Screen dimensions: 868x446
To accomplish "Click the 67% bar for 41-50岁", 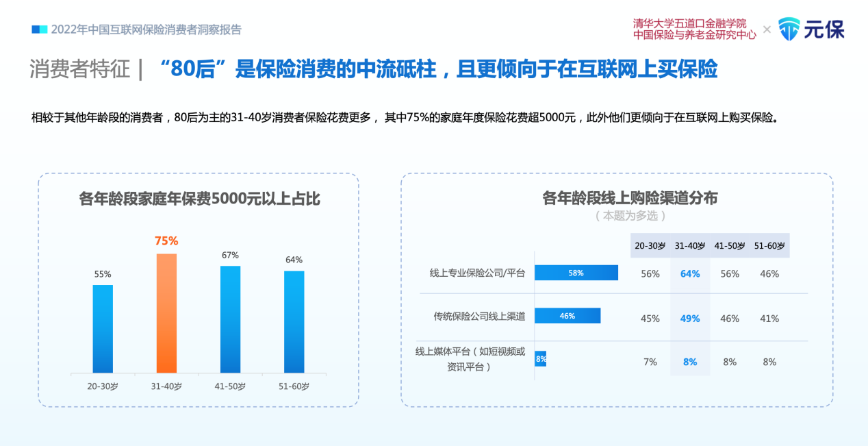I will [230, 319].
